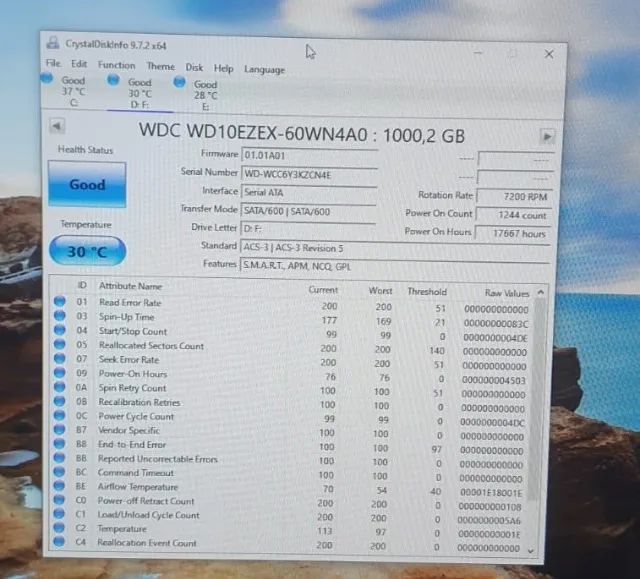Click the scroll up arrow of SMART list
The width and height of the screenshot is (640, 579).
click(541, 292)
